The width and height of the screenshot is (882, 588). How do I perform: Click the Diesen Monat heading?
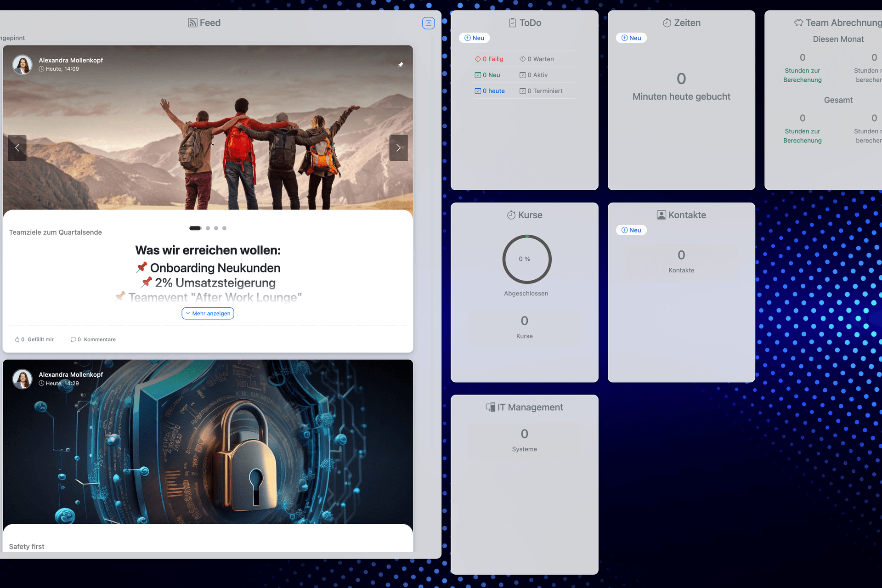[x=838, y=40]
